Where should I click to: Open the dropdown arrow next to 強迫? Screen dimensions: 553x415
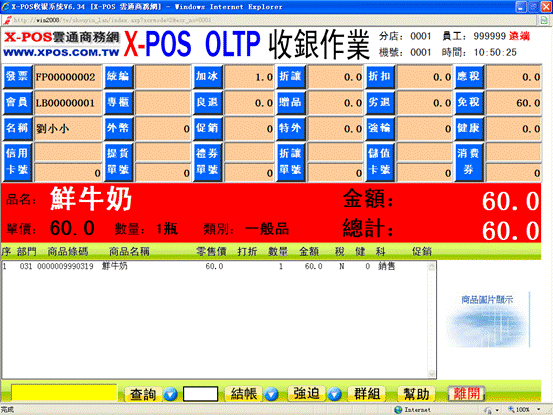click(334, 394)
